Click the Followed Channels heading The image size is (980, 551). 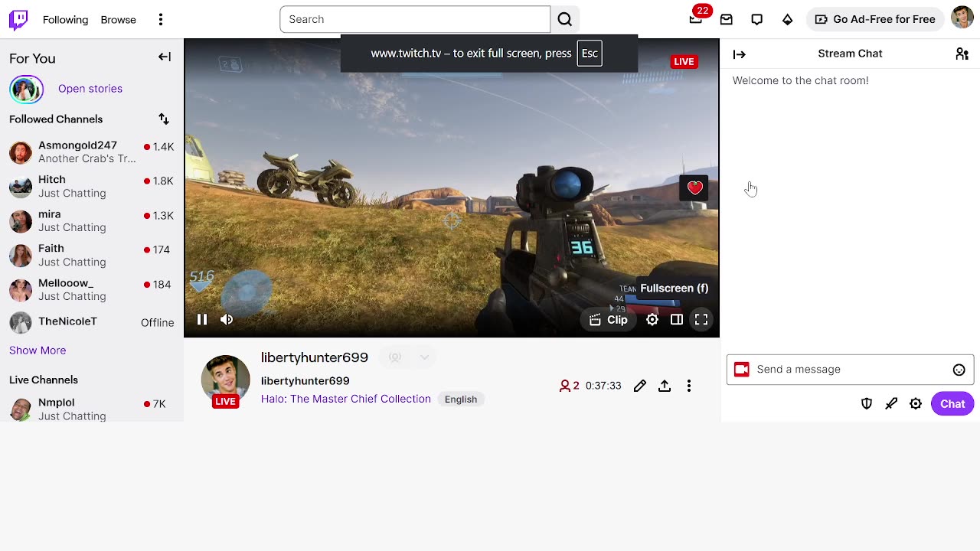click(56, 119)
